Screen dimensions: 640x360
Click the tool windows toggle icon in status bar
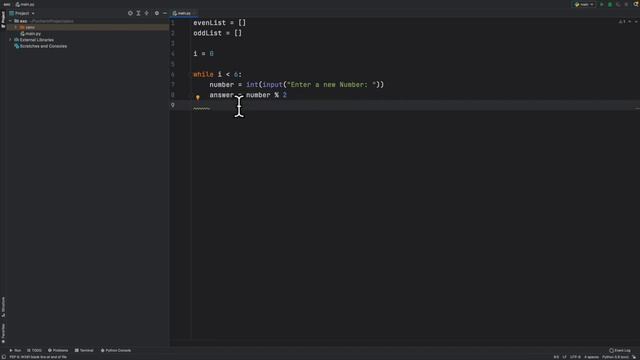[3, 357]
